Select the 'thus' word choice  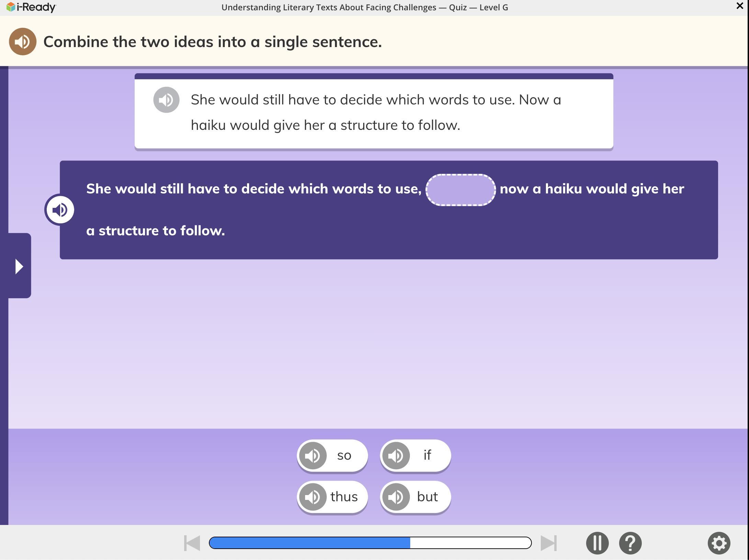(344, 497)
